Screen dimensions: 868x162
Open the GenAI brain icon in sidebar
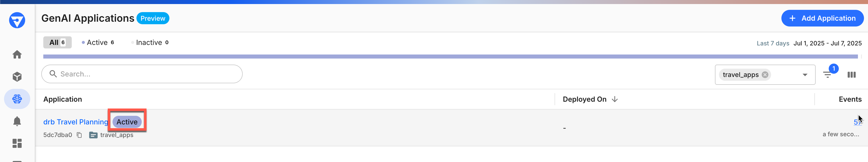coord(17,99)
